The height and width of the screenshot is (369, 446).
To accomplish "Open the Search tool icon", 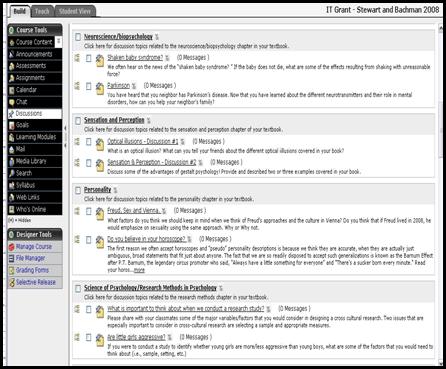I will tap(12, 173).
